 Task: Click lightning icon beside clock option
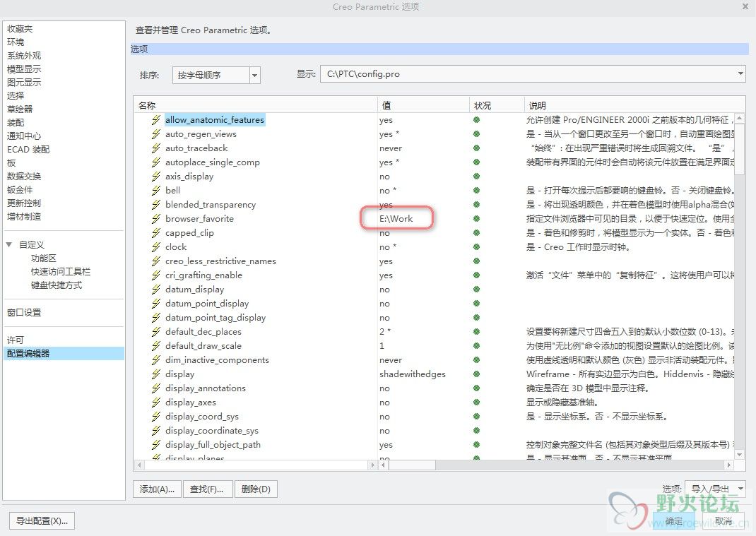[x=155, y=246]
